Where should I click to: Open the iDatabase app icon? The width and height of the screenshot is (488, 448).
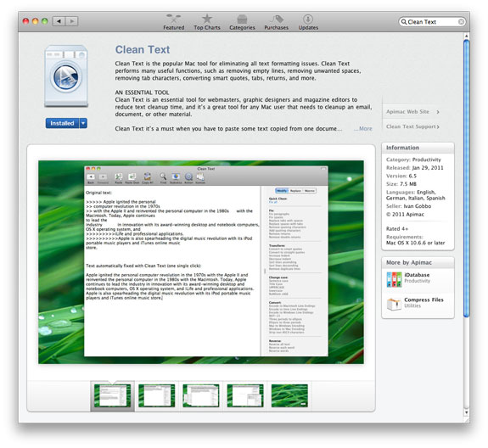click(394, 279)
